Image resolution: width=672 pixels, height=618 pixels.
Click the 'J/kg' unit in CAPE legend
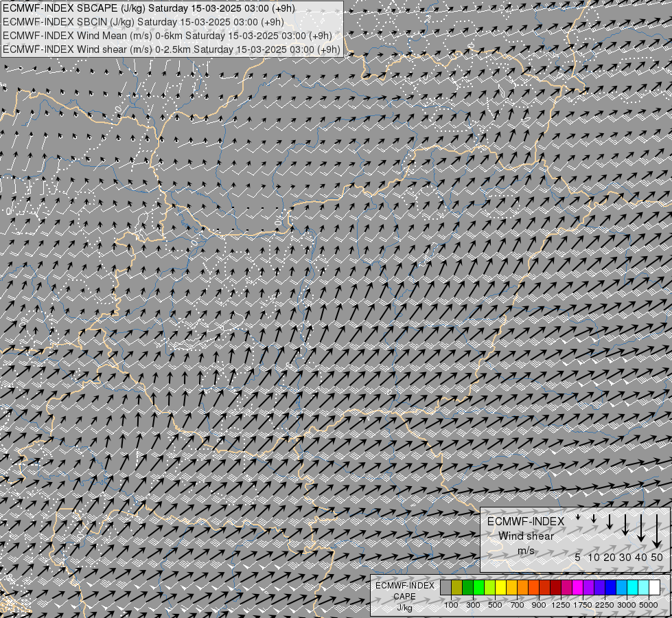tap(404, 608)
